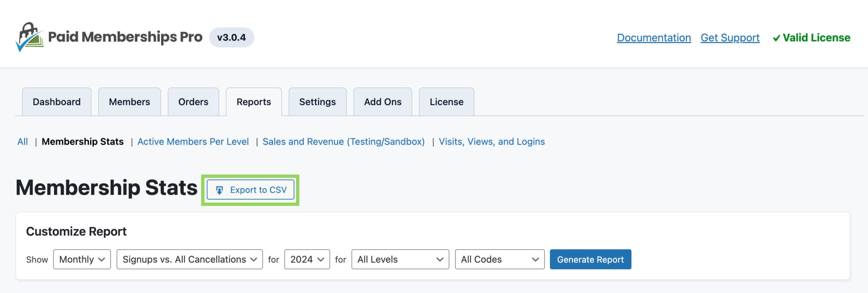
Task: Click the Get Support link
Action: (x=730, y=38)
